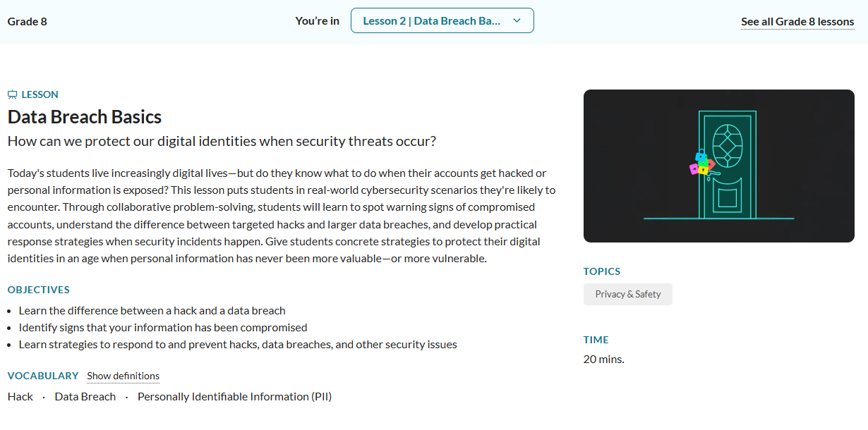The height and width of the screenshot is (430, 868).
Task: Click Personally Identifiable Information (PII) term
Action: (x=234, y=396)
